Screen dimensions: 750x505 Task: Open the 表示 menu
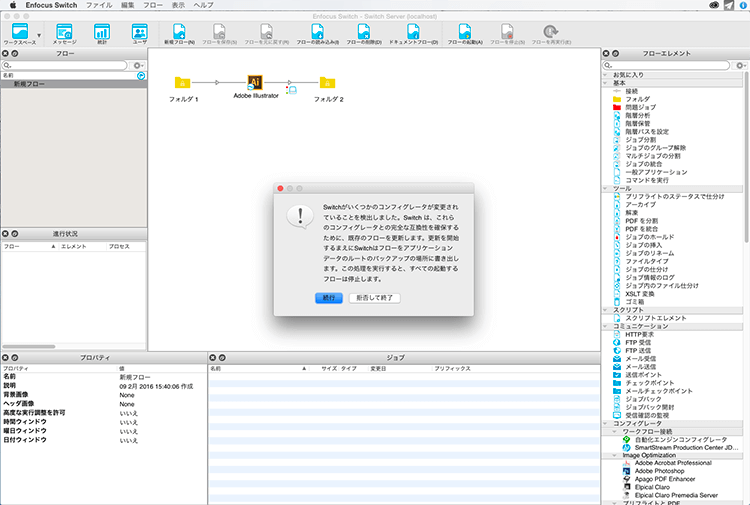click(x=178, y=5)
